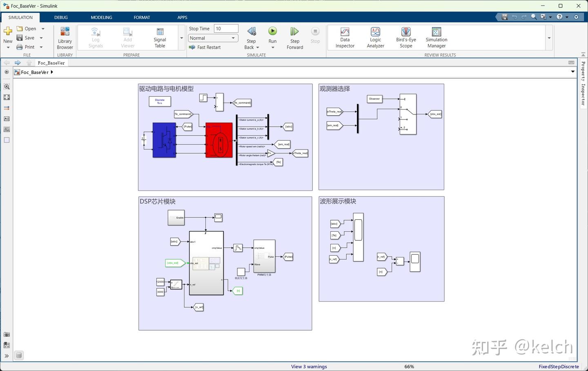
Task: Expand the Save dropdown arrow
Action: click(41, 38)
